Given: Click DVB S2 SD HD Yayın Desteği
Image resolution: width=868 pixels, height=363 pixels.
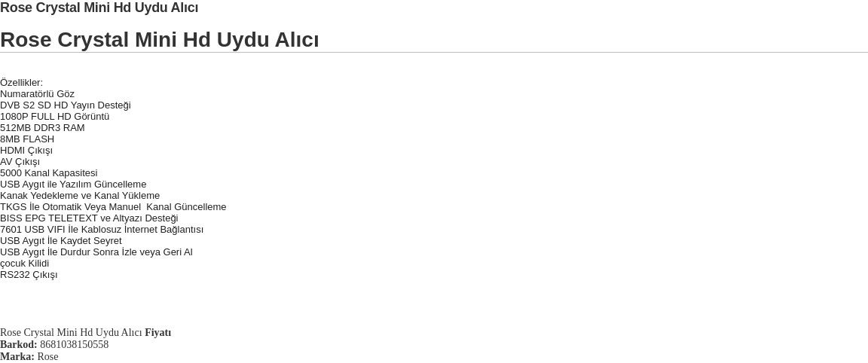Looking at the screenshot, I should coord(66,105).
